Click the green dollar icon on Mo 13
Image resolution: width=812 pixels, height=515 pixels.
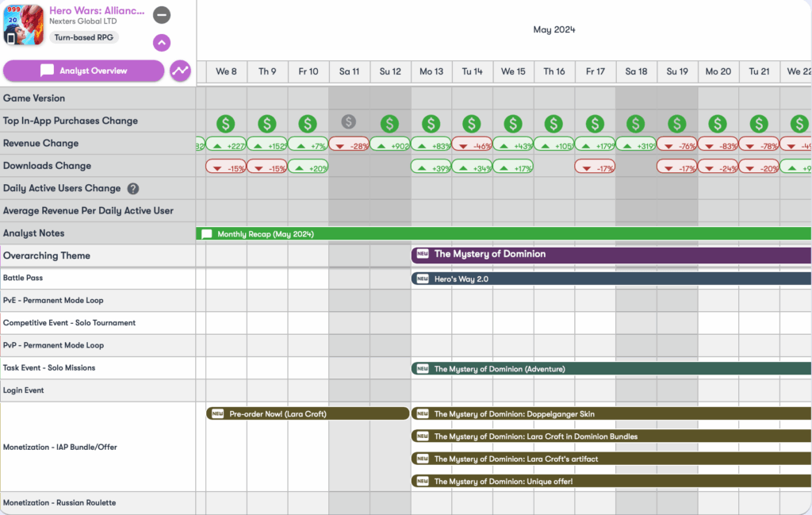point(431,124)
